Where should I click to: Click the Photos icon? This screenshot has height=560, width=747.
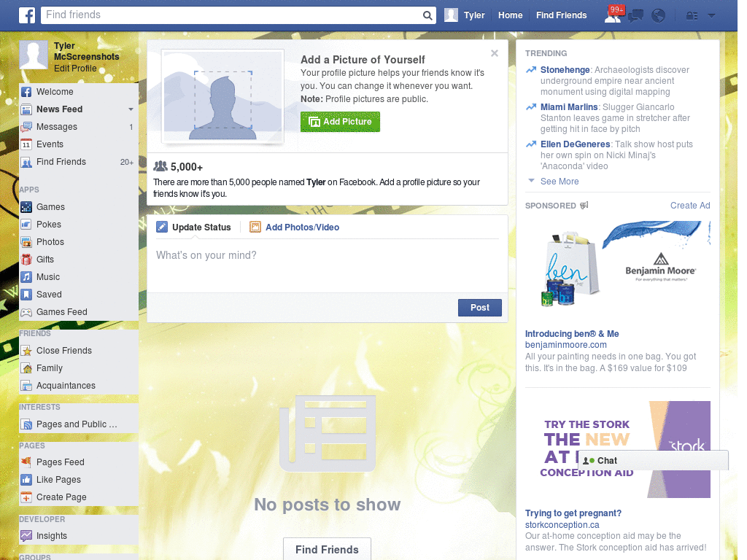point(27,242)
